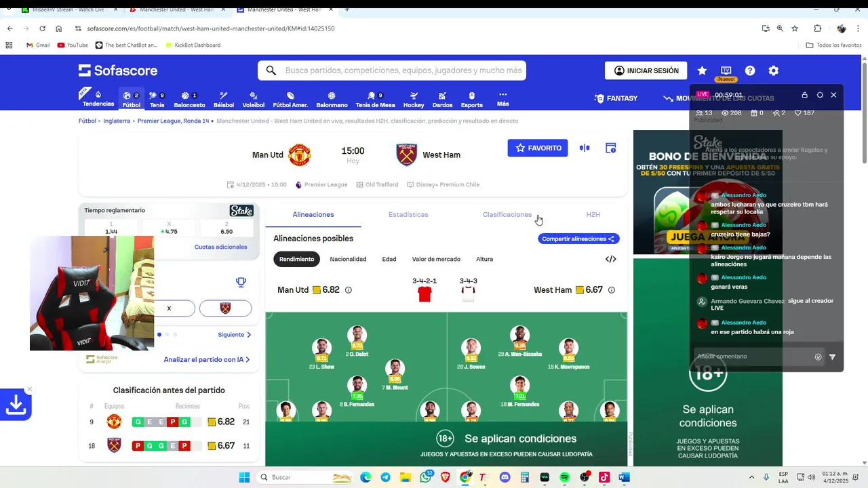Open the Baloncesto sport section
The image size is (868, 488).
(x=189, y=99)
